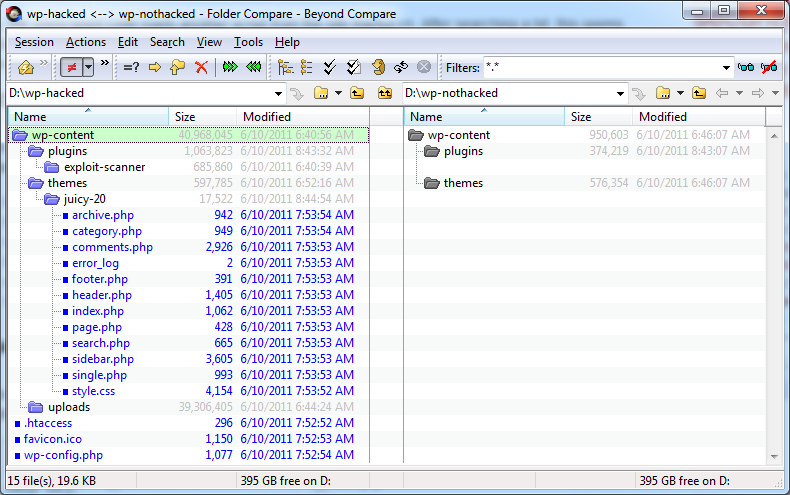Click the Select Files checkmark page icon

[x=354, y=67]
